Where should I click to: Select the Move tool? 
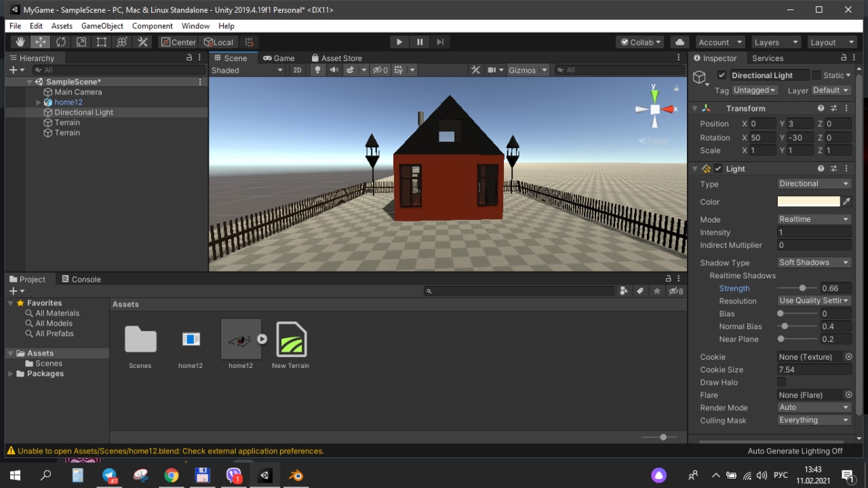click(41, 42)
